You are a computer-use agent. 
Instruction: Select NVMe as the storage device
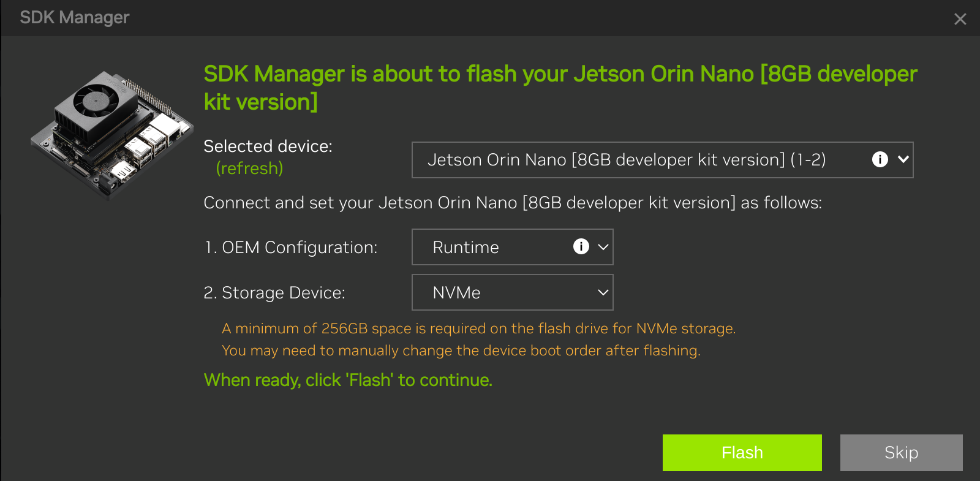click(456, 292)
